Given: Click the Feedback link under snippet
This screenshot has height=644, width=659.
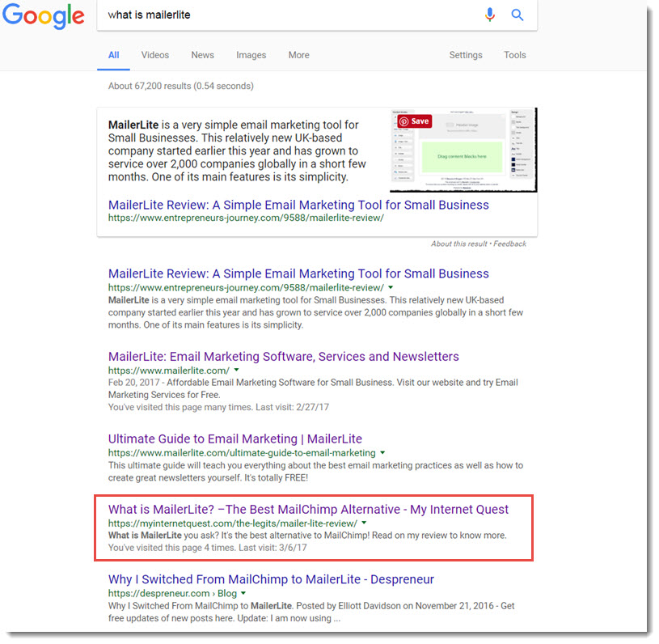Looking at the screenshot, I should pyautogui.click(x=509, y=244).
